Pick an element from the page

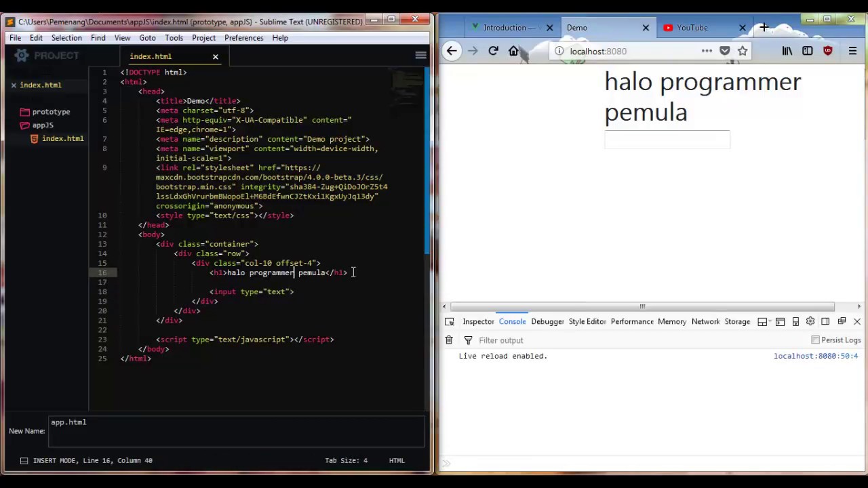tap(449, 322)
